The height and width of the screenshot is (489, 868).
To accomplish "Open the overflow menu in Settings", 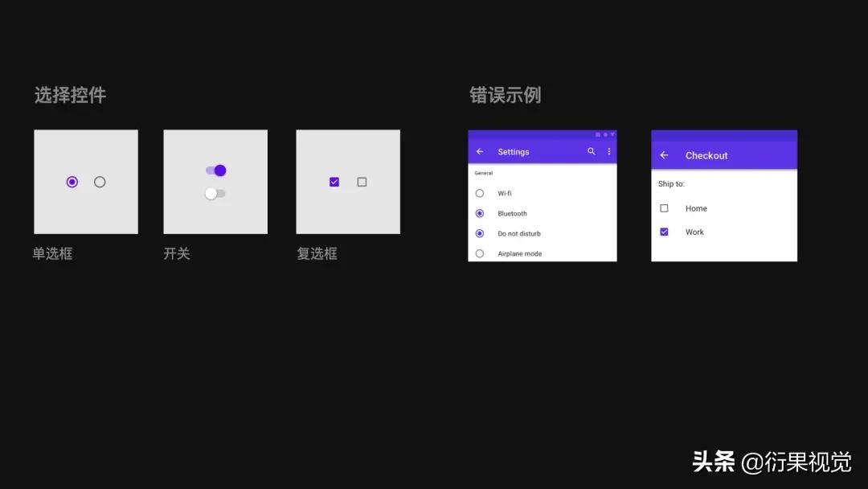I will 609,151.
